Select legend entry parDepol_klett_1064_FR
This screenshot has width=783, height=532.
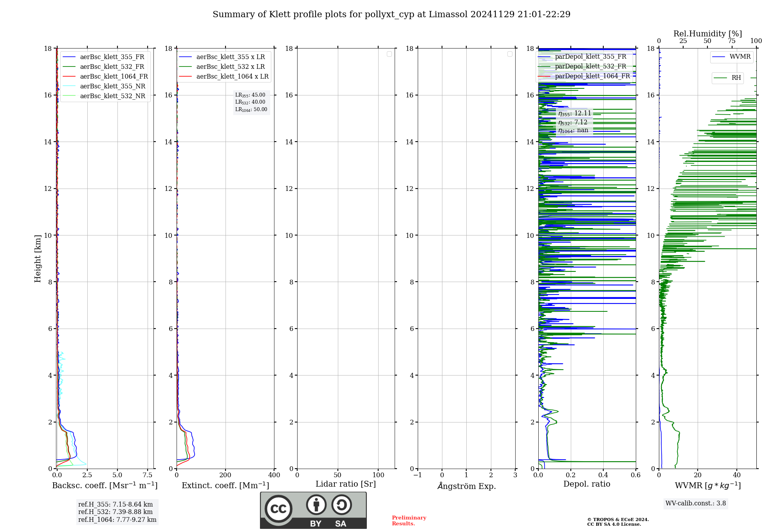pyautogui.click(x=584, y=76)
